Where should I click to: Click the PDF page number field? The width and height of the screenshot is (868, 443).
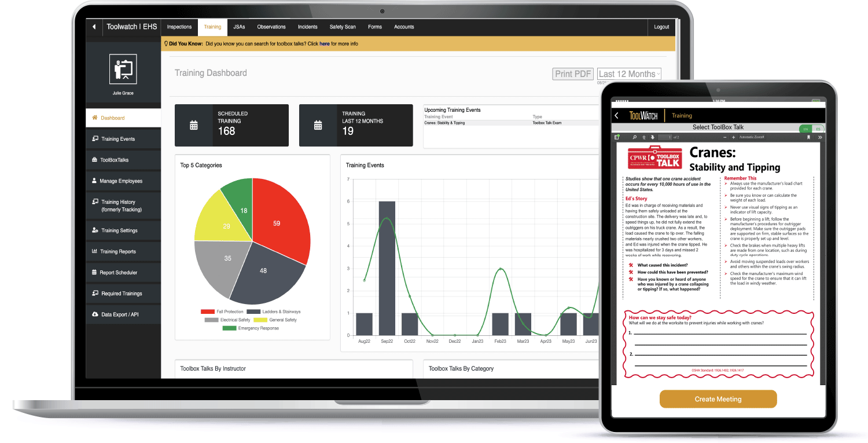click(x=665, y=137)
